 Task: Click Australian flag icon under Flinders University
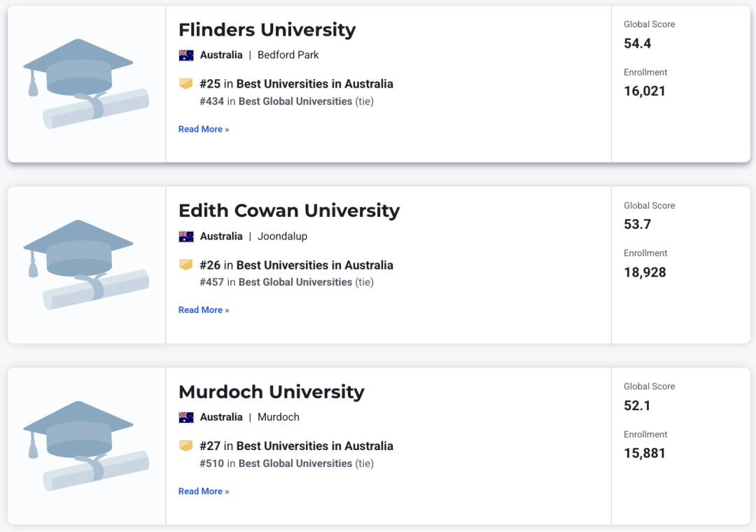(x=186, y=55)
